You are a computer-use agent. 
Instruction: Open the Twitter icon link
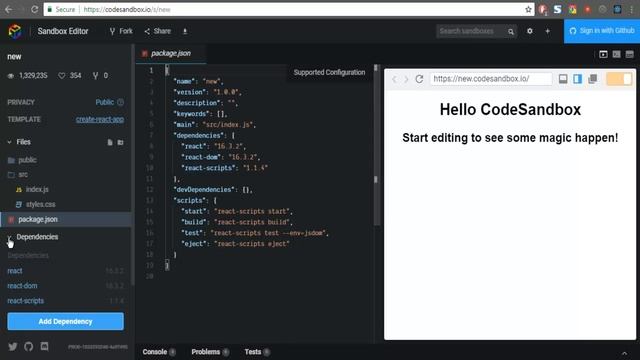[x=13, y=347]
